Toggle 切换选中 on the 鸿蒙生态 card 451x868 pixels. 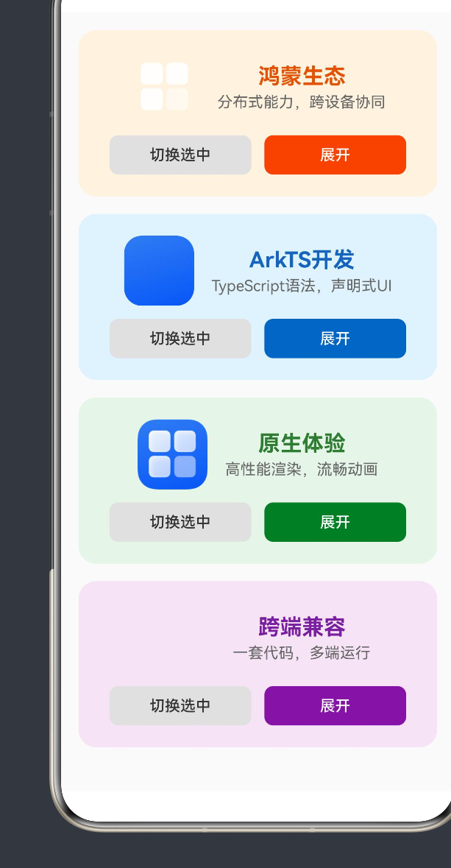click(x=180, y=155)
